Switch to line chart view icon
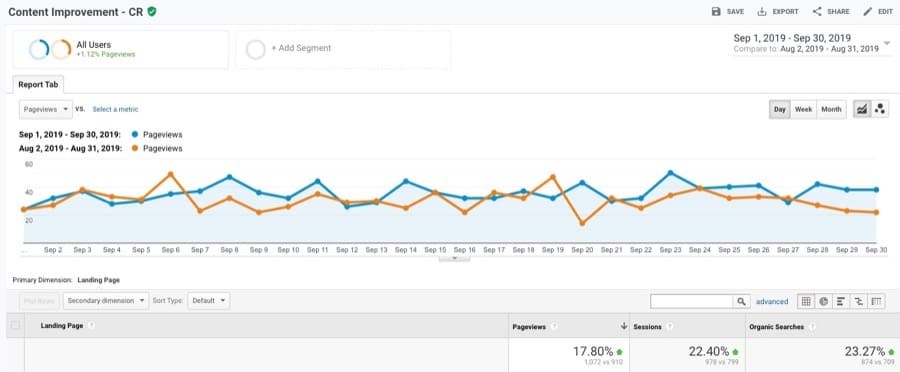Image resolution: width=900 pixels, height=372 pixels. (861, 109)
